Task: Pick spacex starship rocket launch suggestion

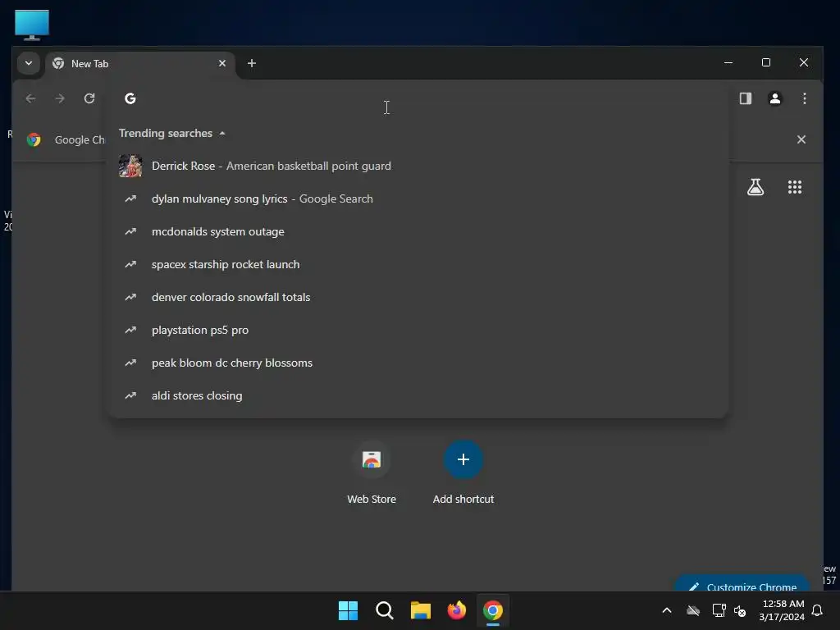Action: coord(418,264)
